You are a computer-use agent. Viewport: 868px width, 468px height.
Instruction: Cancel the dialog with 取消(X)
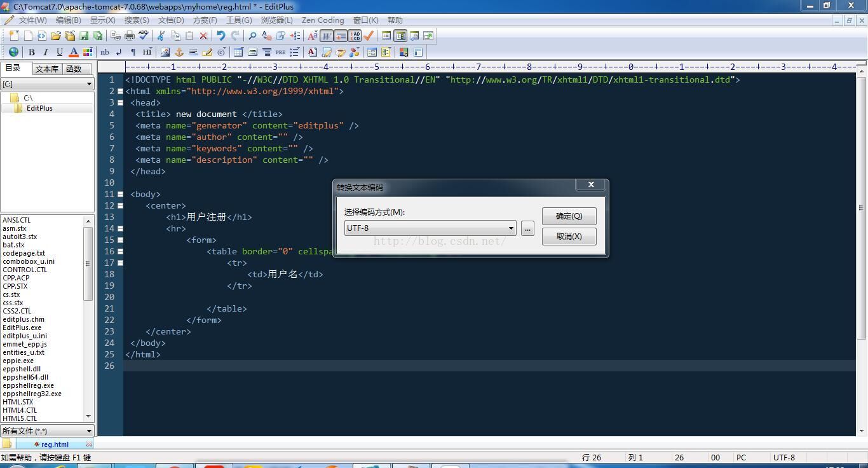point(569,237)
